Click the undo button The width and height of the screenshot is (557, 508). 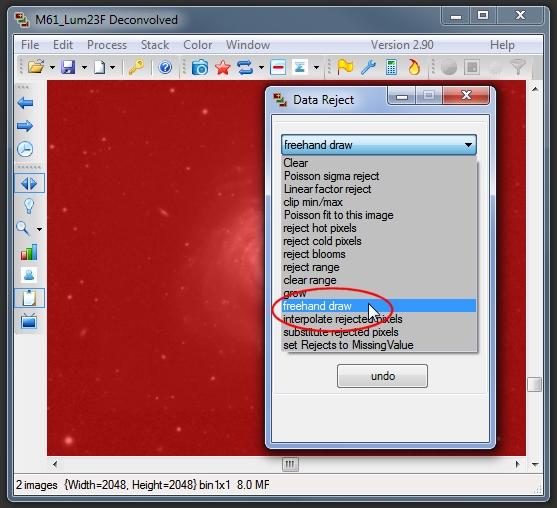coord(382,376)
